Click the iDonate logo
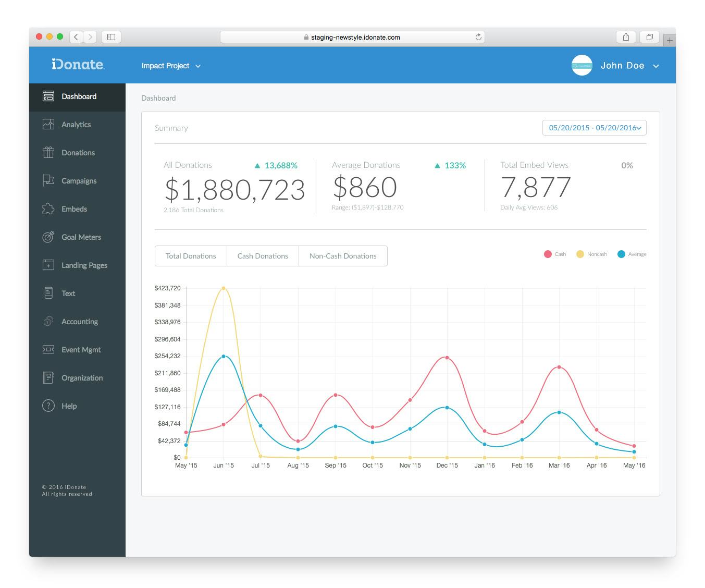This screenshot has width=705, height=588. 77,64
